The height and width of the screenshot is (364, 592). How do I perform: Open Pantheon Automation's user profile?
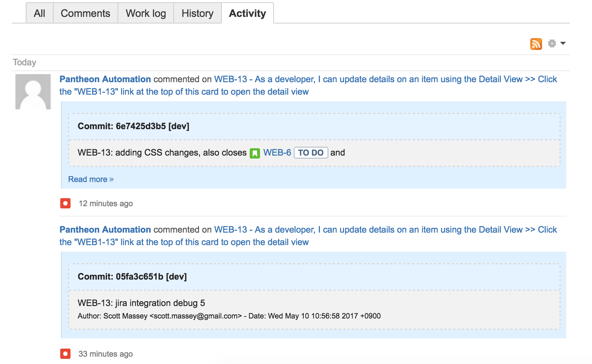tap(105, 79)
